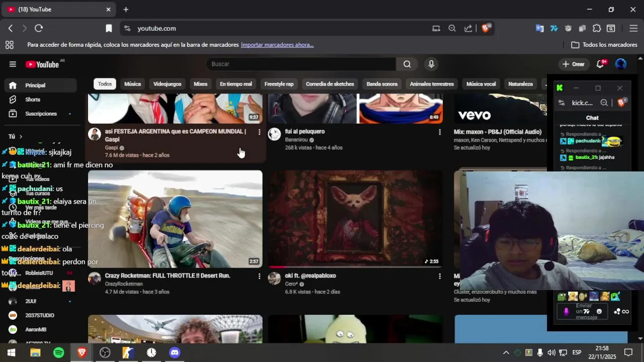Open the extensions puzzle-piece menu
Viewport: 644px width, 362px height.
597,28
